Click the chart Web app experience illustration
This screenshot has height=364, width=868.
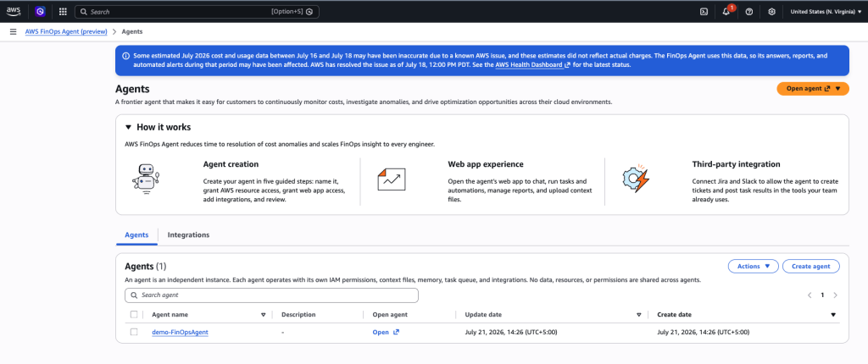click(x=392, y=179)
